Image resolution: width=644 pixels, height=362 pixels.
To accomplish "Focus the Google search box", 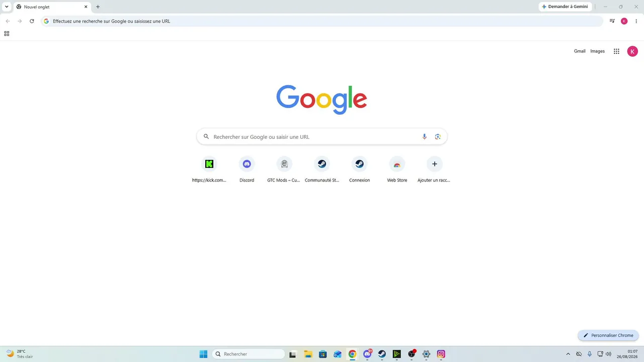I will 322,137.
